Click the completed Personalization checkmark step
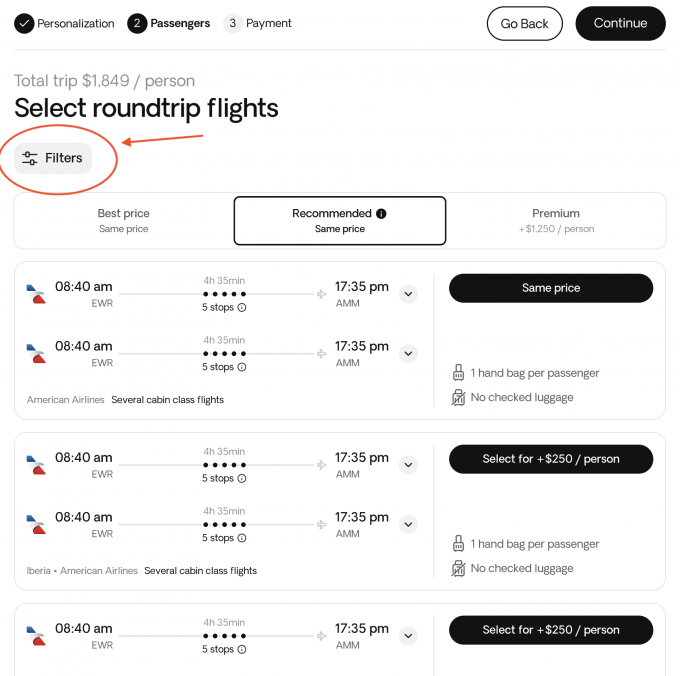 [24, 23]
